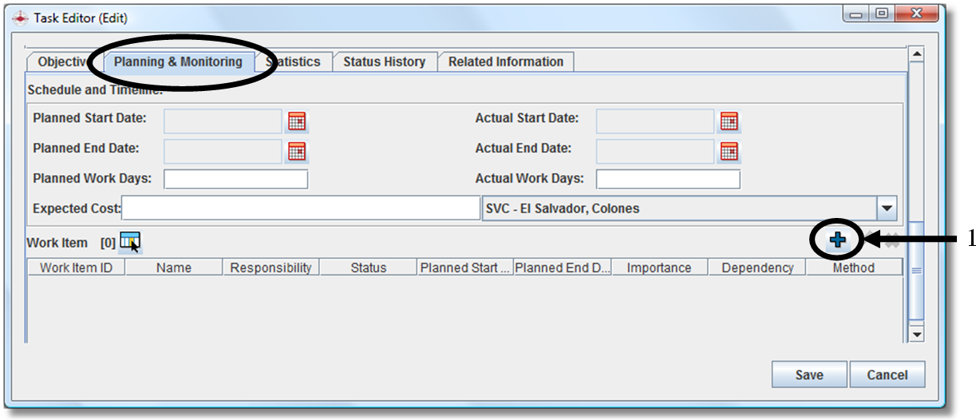
Task: Click the scrollbar down arrow
Action: coord(916,335)
